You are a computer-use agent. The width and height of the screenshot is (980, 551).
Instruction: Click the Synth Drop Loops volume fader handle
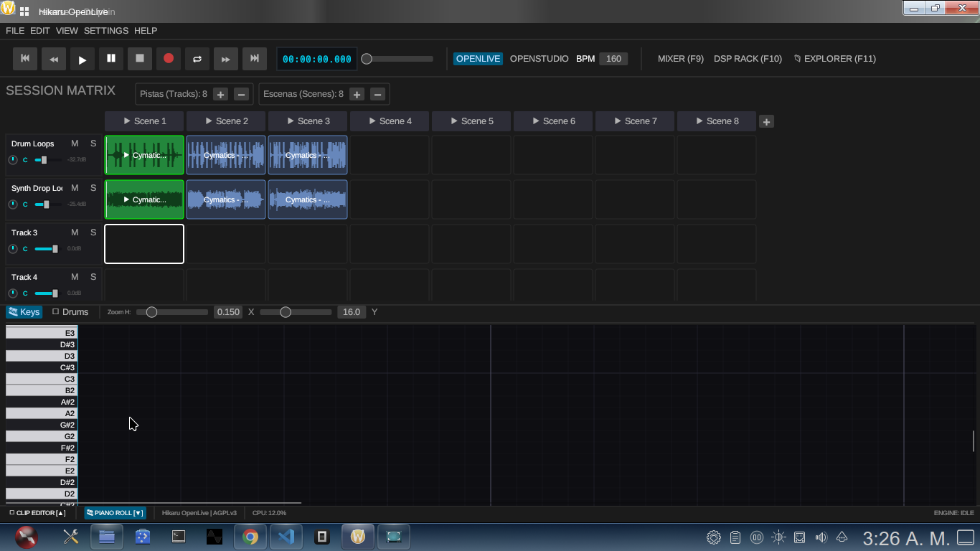coord(47,204)
